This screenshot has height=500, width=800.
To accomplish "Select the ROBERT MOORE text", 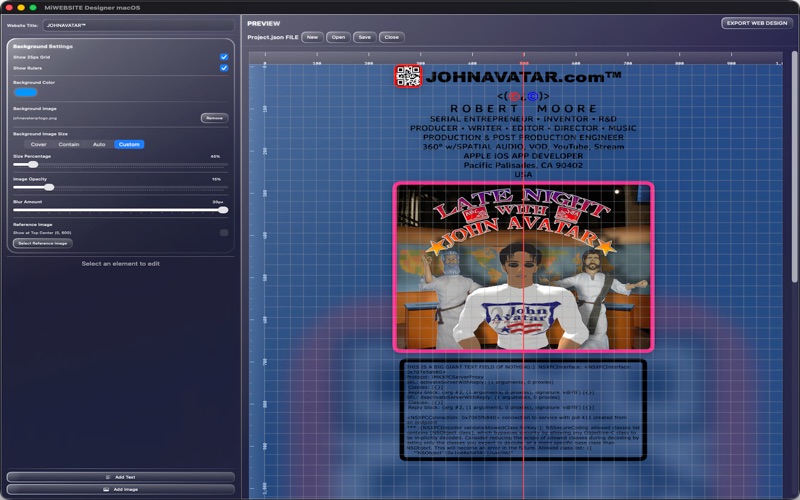I will point(523,109).
